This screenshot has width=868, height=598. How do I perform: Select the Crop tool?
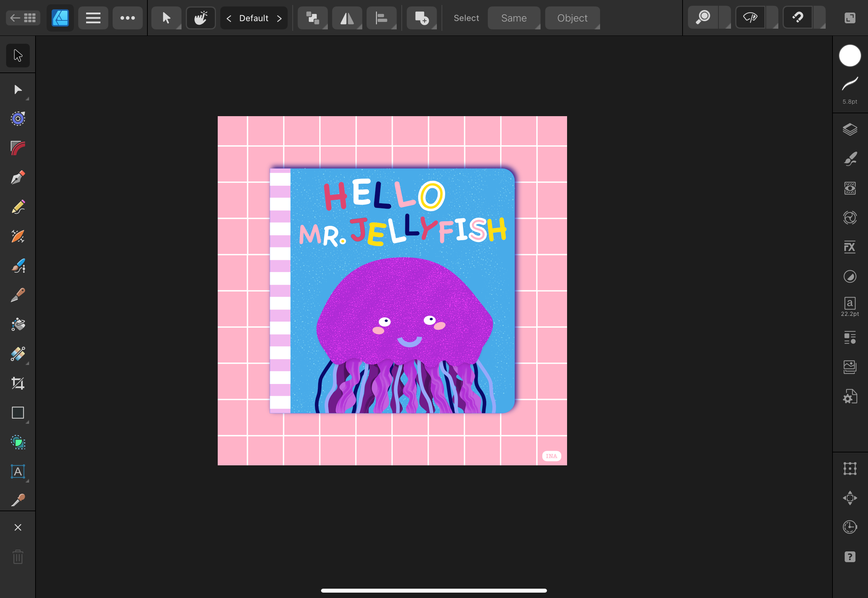point(18,383)
